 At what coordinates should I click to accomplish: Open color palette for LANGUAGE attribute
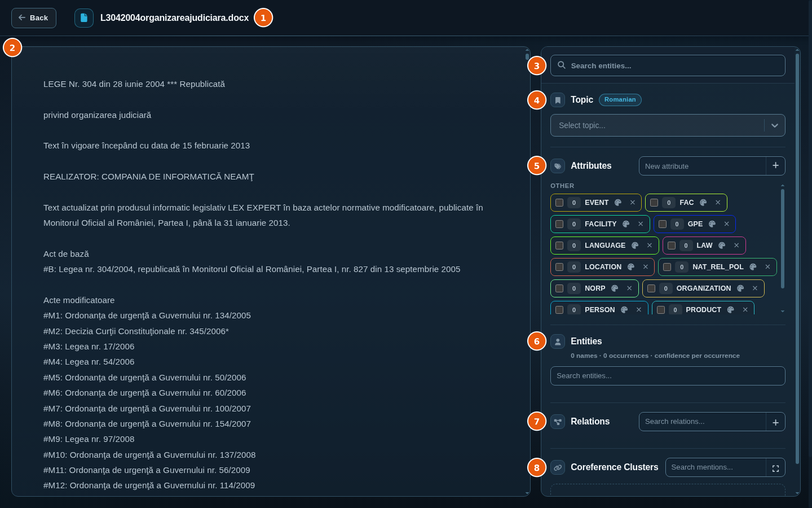click(x=635, y=246)
